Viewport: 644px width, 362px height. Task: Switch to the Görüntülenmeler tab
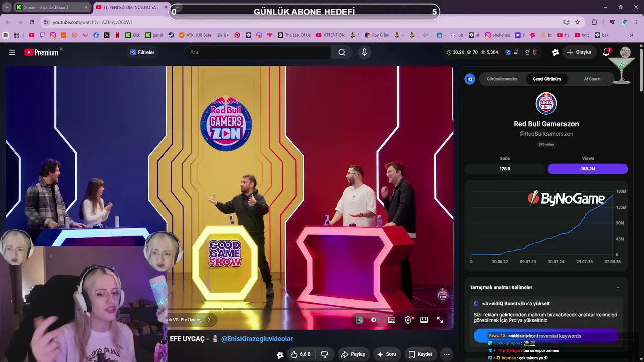pyautogui.click(x=502, y=79)
